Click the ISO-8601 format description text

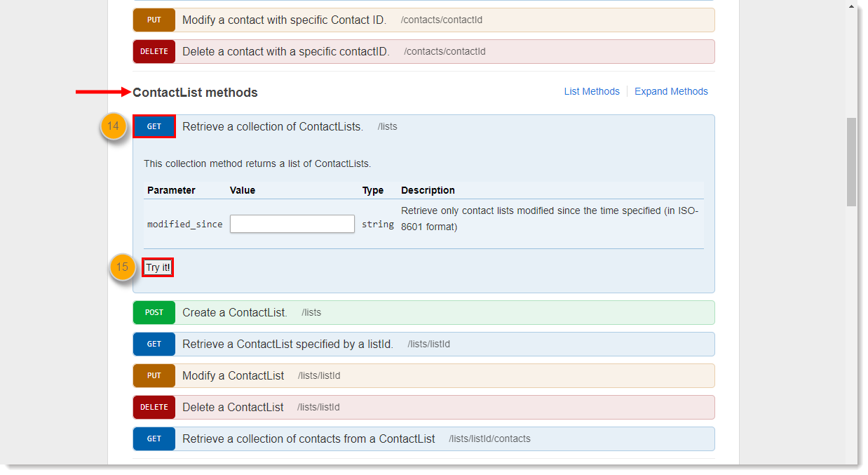550,219
